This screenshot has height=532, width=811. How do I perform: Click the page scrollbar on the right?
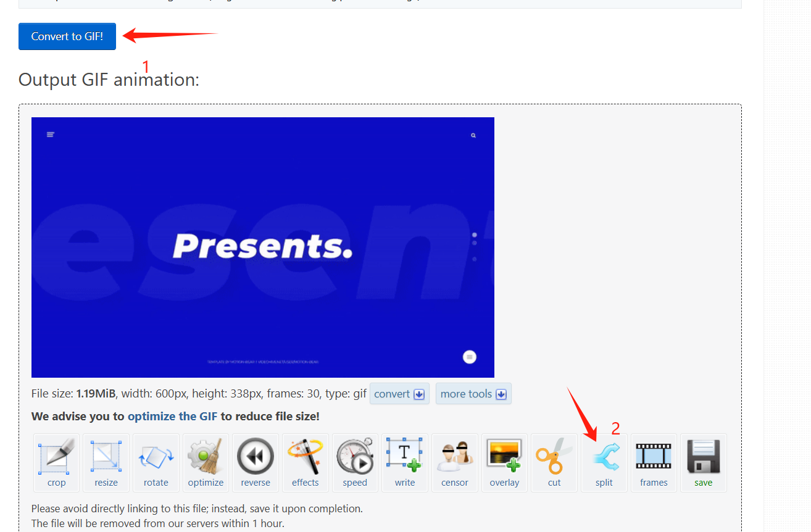coord(807,265)
